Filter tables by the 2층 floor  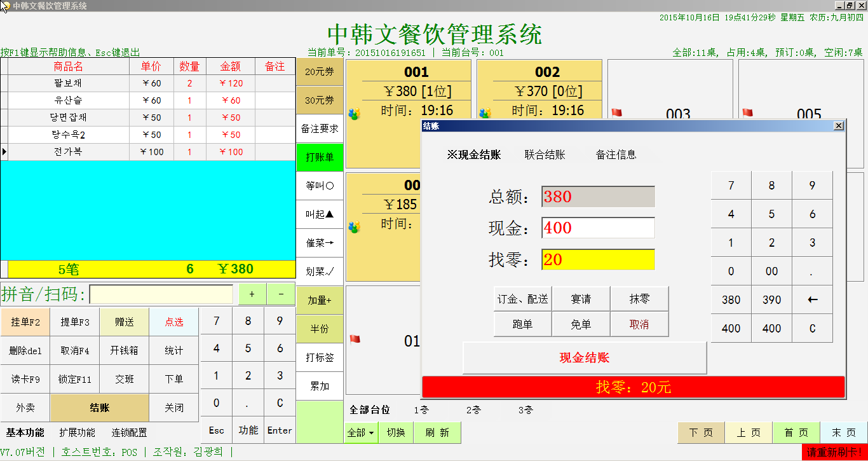tap(473, 410)
